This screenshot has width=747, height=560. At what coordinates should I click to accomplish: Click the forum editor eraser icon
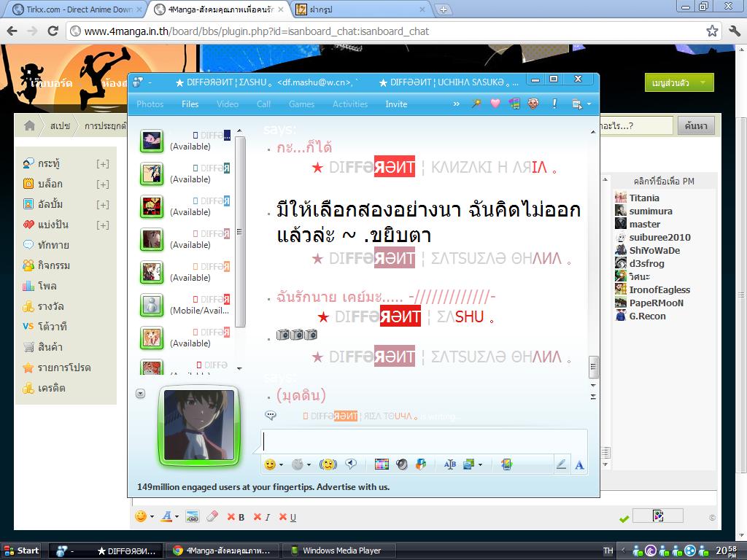212,516
